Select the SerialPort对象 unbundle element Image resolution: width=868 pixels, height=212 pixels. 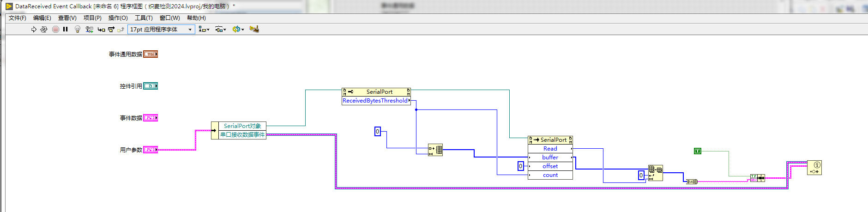pyautogui.click(x=242, y=126)
